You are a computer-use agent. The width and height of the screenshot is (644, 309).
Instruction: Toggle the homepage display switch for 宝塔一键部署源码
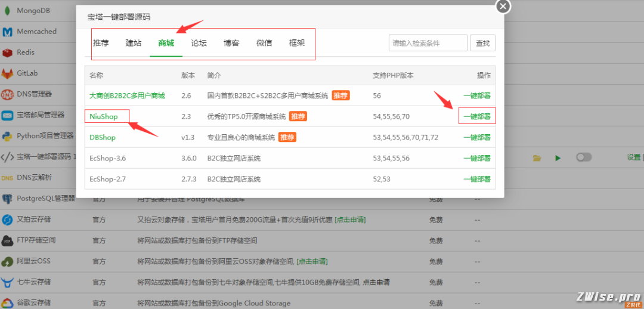point(584,157)
